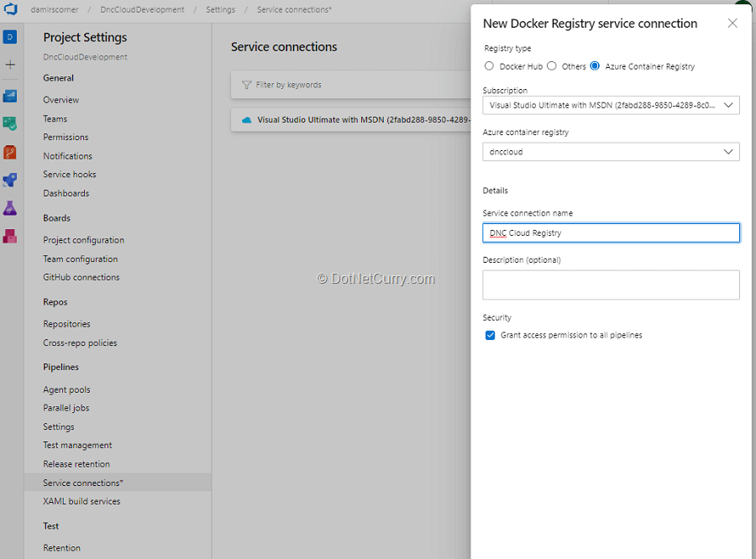
Task: Go to DncCloudDevelopment breadcrumb
Action: (x=142, y=9)
